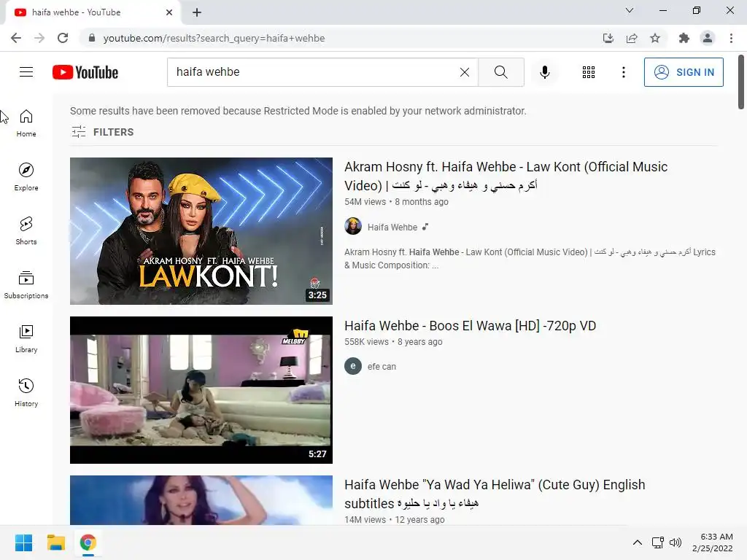Click Chrome taskbar icon

[88, 542]
